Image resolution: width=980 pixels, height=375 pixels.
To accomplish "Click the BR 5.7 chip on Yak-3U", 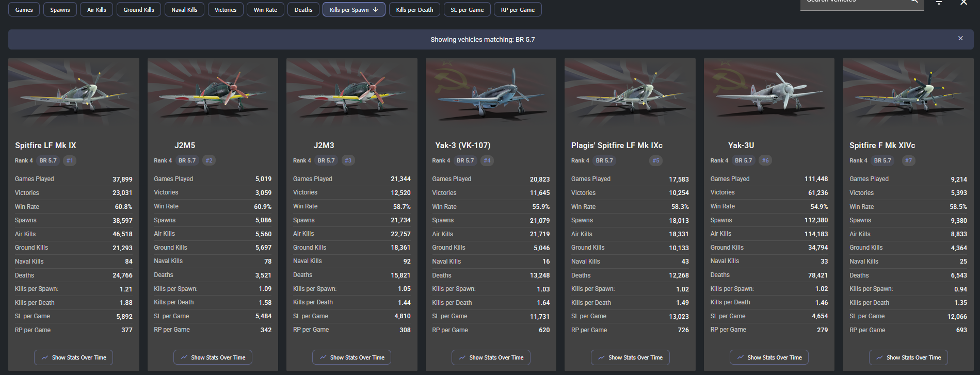I will point(744,160).
